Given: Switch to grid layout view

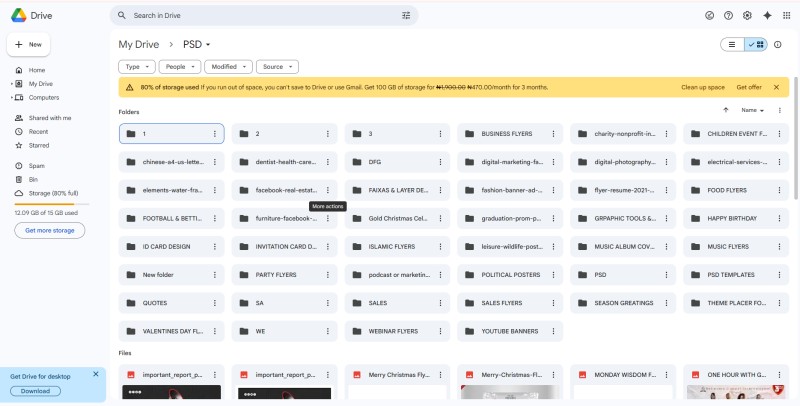Looking at the screenshot, I should (756, 44).
